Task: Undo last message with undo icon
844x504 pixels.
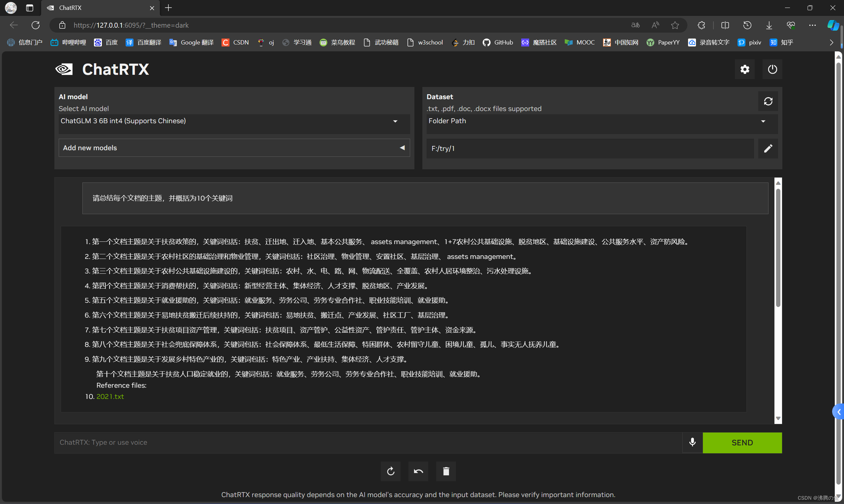Action: tap(418, 471)
